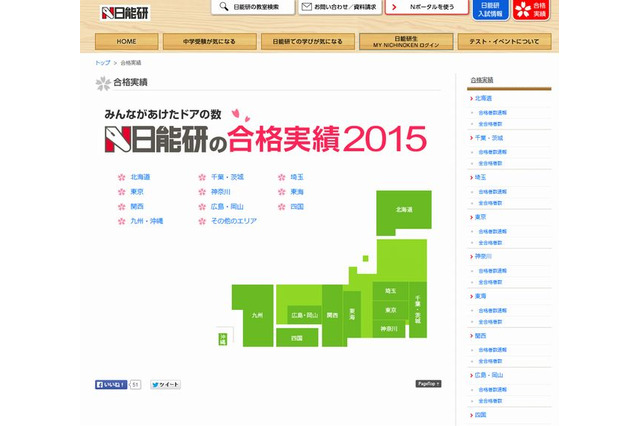Open 広島・岡山 heading in right sidebar

[x=489, y=375]
